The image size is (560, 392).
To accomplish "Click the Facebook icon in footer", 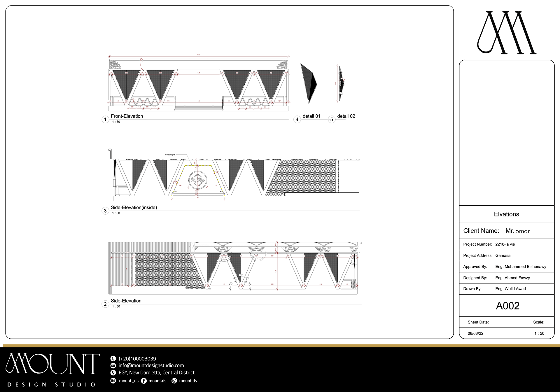I will point(144,381).
